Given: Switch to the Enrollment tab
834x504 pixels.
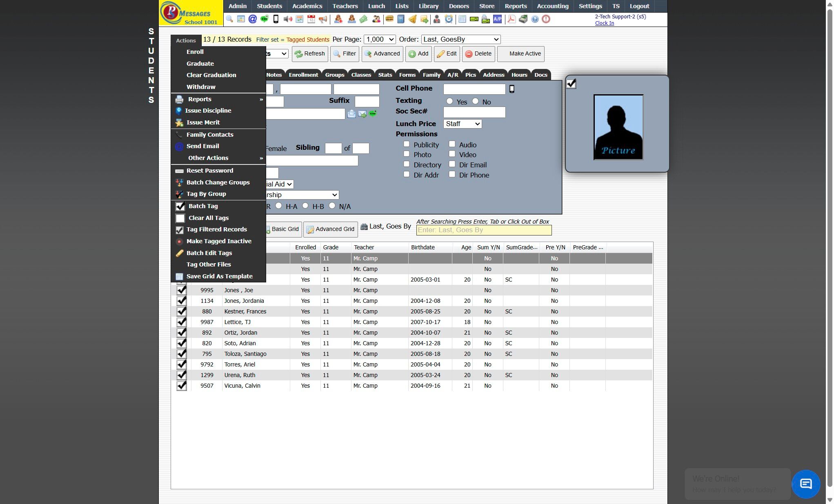Looking at the screenshot, I should [x=303, y=75].
